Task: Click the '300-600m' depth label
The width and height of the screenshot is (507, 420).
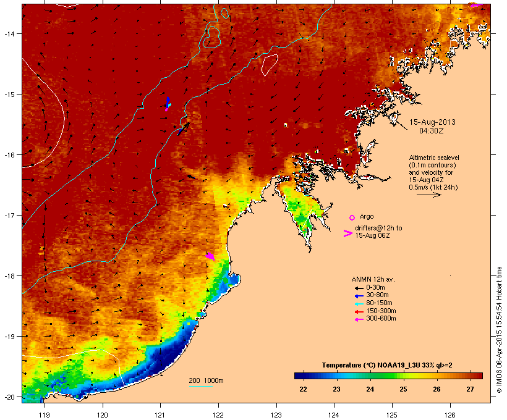Action: pos(381,319)
